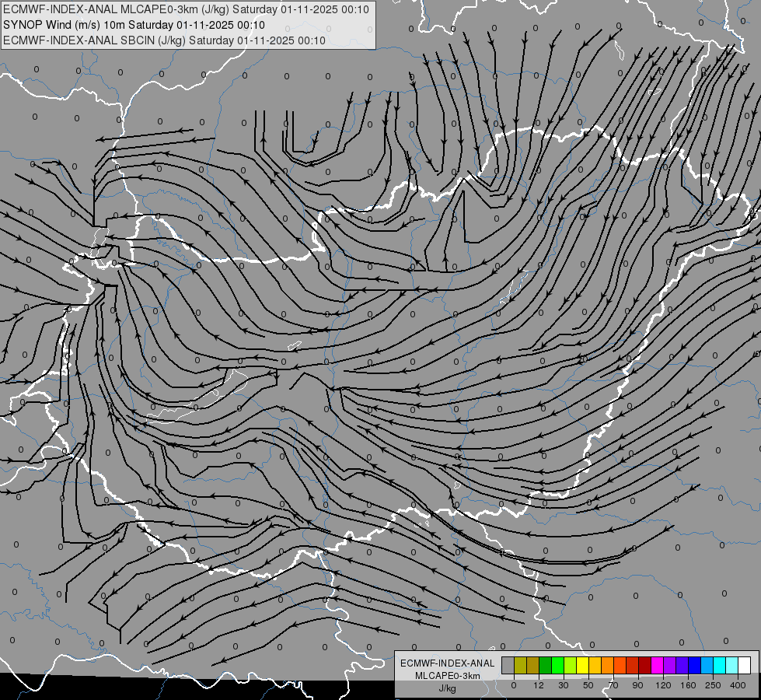Click the gray swatch in the MLCAPE legend
The image size is (761, 700).
pyautogui.click(x=508, y=665)
